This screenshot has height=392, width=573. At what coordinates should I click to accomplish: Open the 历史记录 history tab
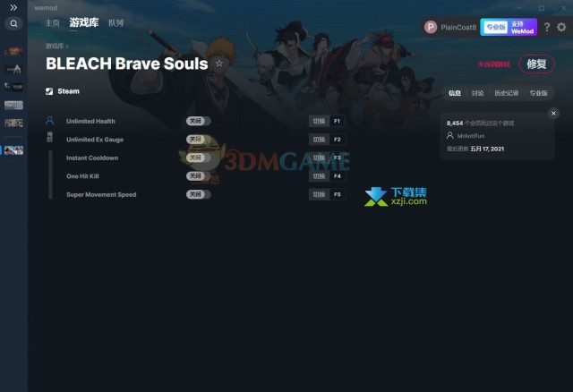click(x=507, y=93)
